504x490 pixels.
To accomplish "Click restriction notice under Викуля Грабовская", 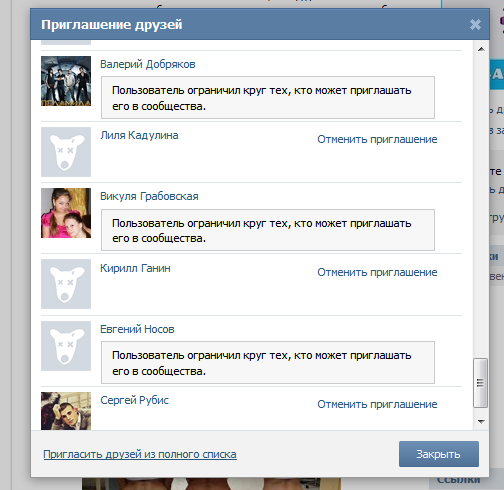I will (x=268, y=230).
